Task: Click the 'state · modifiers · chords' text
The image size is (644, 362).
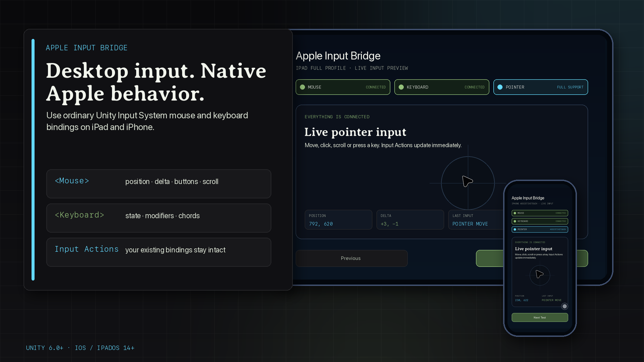Action: (162, 216)
